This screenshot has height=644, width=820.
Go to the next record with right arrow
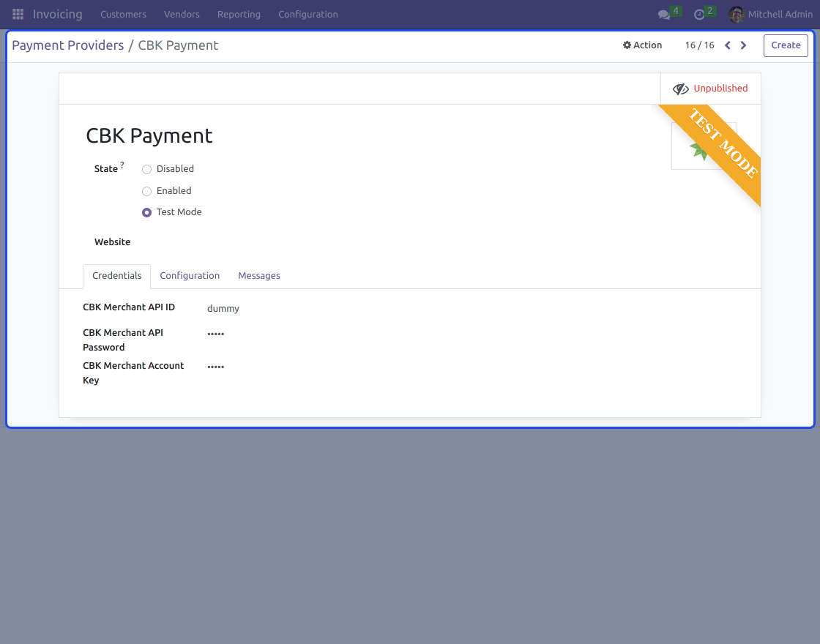[x=743, y=45]
